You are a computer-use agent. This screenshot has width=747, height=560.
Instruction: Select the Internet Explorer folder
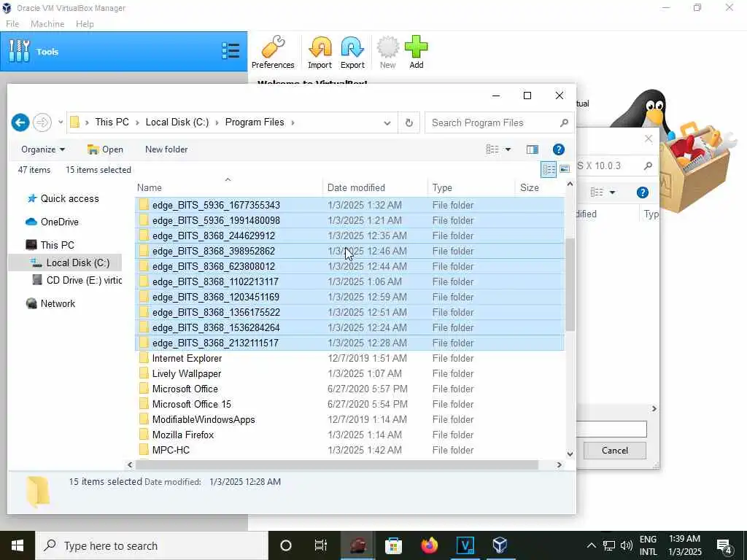click(x=349, y=358)
